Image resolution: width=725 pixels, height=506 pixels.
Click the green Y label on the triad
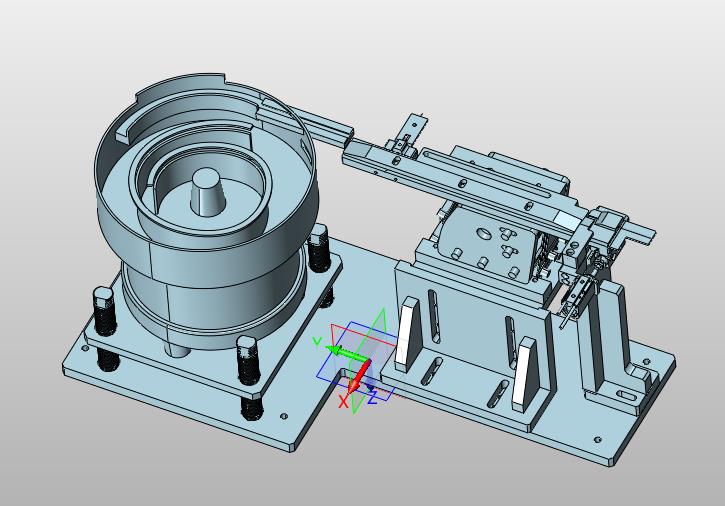tap(317, 341)
